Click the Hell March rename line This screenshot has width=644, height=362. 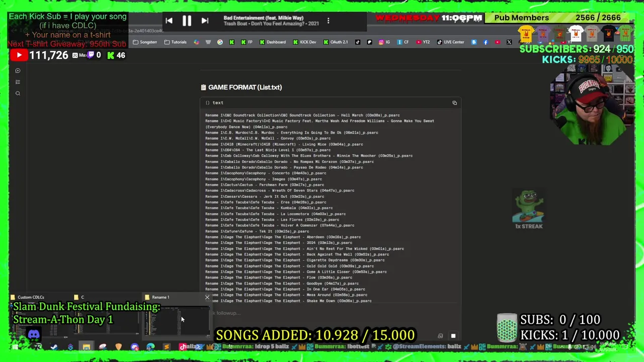[x=302, y=115]
